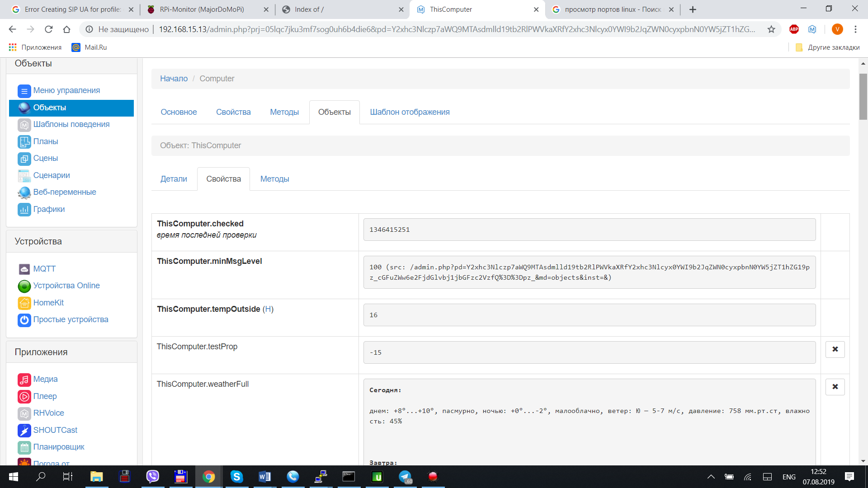The image size is (868, 488).
Task: Click Начало breadcrumb link
Action: [x=174, y=78]
